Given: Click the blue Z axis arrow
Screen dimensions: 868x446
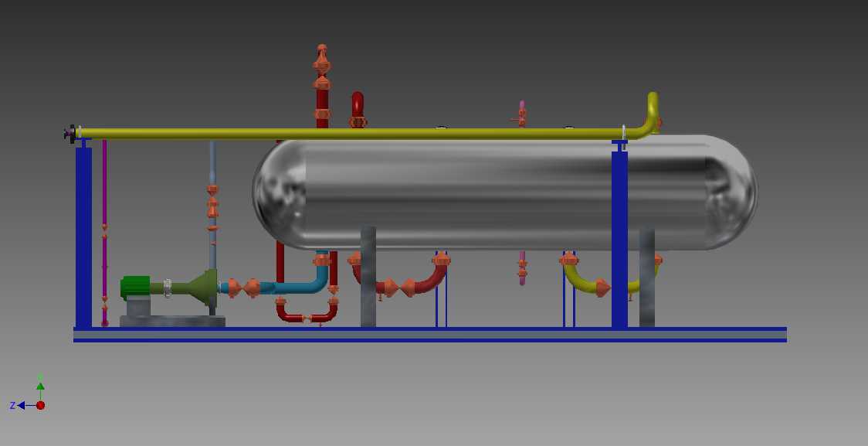Looking at the screenshot, I should click(21, 406).
